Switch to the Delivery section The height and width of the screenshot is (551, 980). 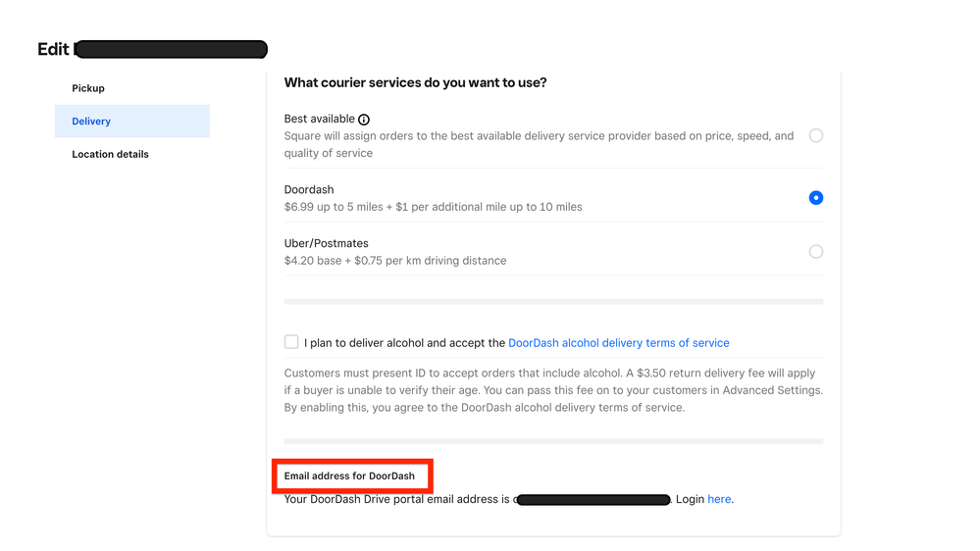pos(91,122)
